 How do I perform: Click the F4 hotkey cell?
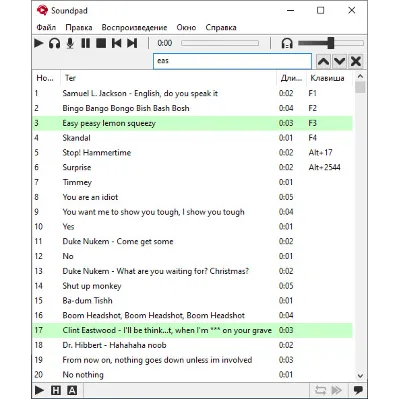312,138
